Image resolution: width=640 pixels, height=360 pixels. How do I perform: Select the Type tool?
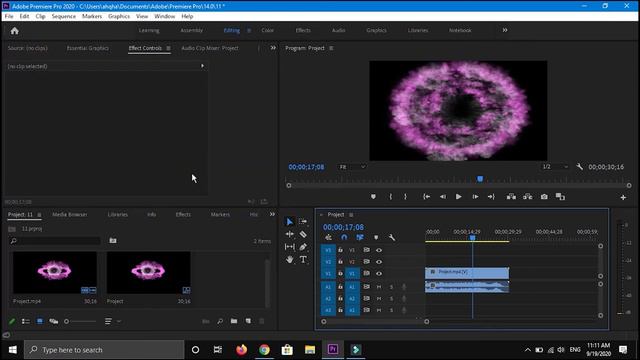point(303,260)
